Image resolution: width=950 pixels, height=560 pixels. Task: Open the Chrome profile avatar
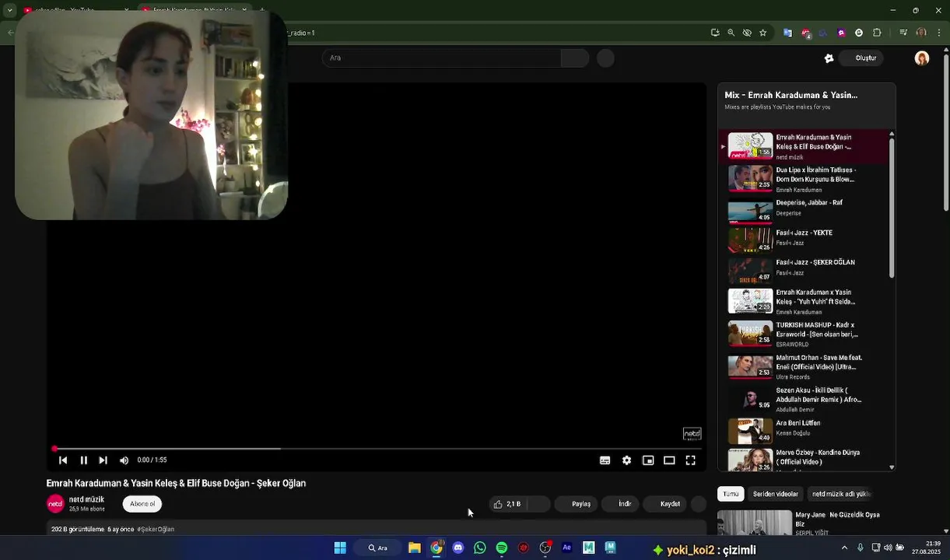(x=921, y=33)
